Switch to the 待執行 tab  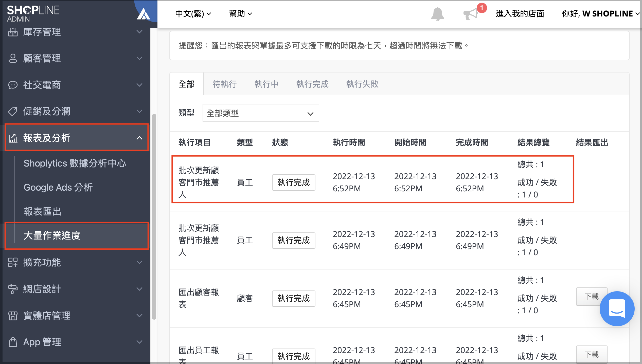(x=225, y=84)
